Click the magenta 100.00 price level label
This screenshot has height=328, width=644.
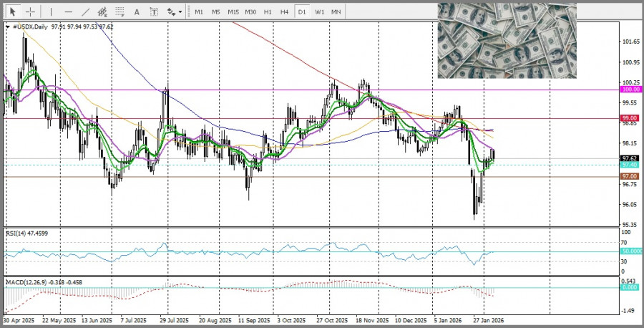click(630, 90)
